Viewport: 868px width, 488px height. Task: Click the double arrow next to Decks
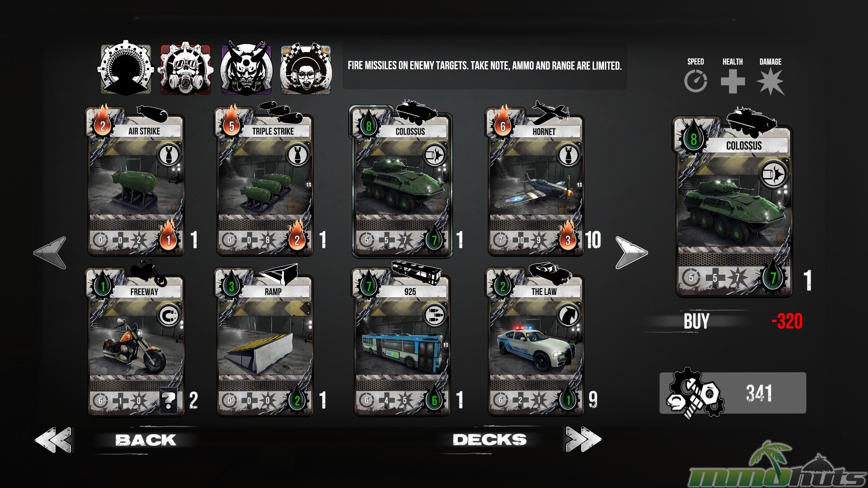point(583,439)
